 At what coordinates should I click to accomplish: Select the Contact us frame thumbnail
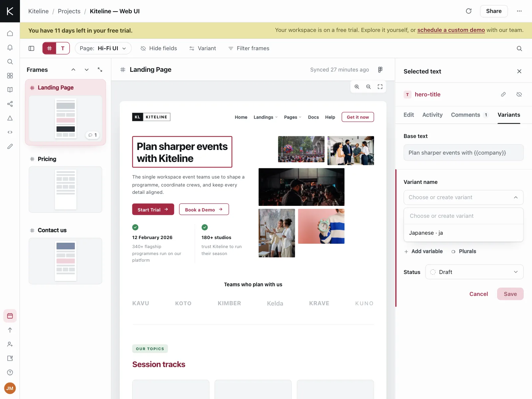[66, 261]
